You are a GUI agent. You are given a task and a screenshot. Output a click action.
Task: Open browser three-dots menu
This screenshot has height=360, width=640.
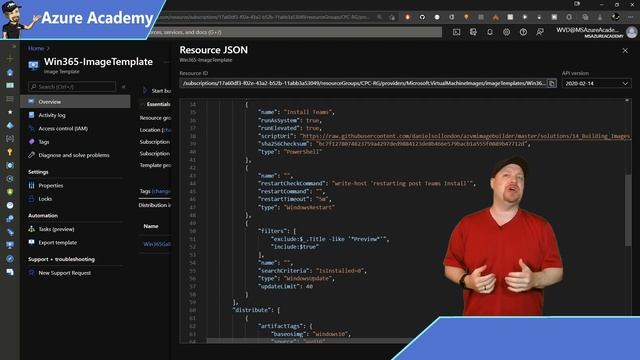tap(631, 17)
